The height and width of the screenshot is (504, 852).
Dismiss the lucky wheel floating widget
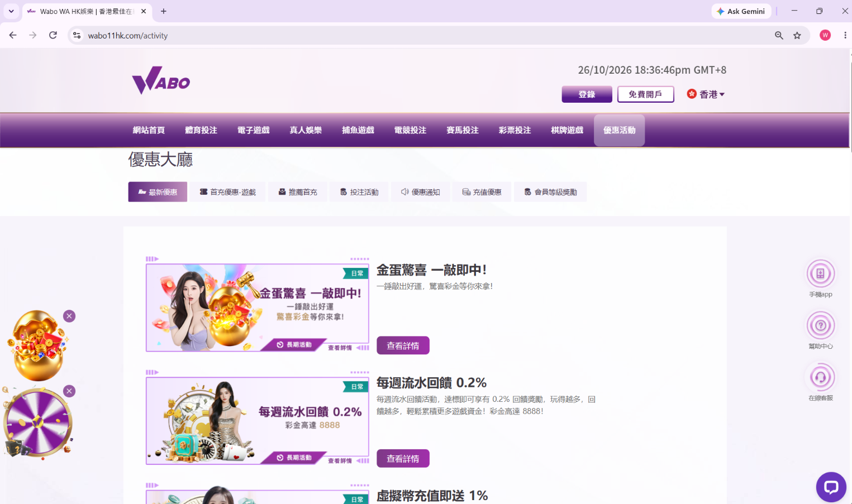(69, 391)
